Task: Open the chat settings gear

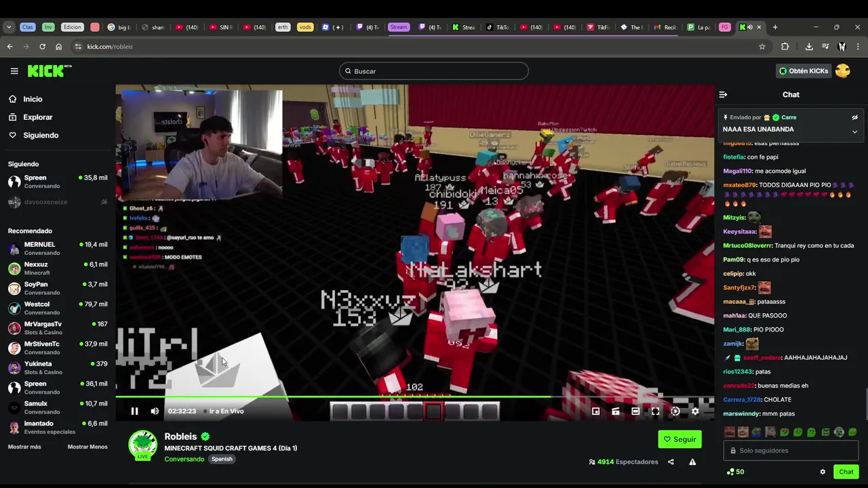Action: coord(823,472)
